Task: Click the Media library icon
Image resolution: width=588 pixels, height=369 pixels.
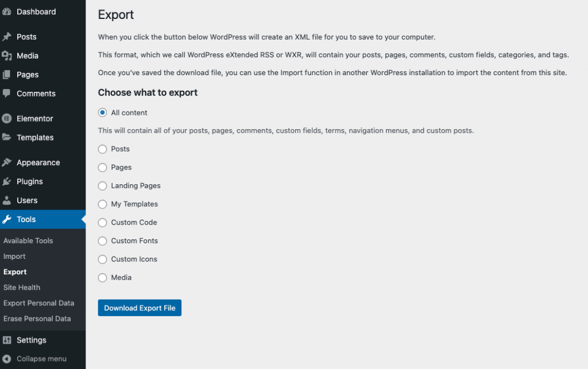Action: (7, 56)
